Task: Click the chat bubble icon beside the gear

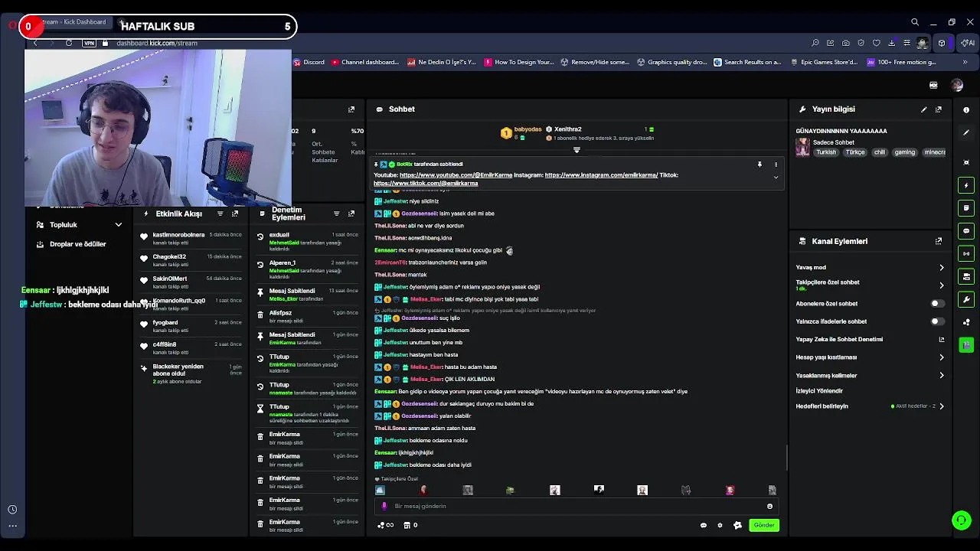Action: pyautogui.click(x=704, y=525)
